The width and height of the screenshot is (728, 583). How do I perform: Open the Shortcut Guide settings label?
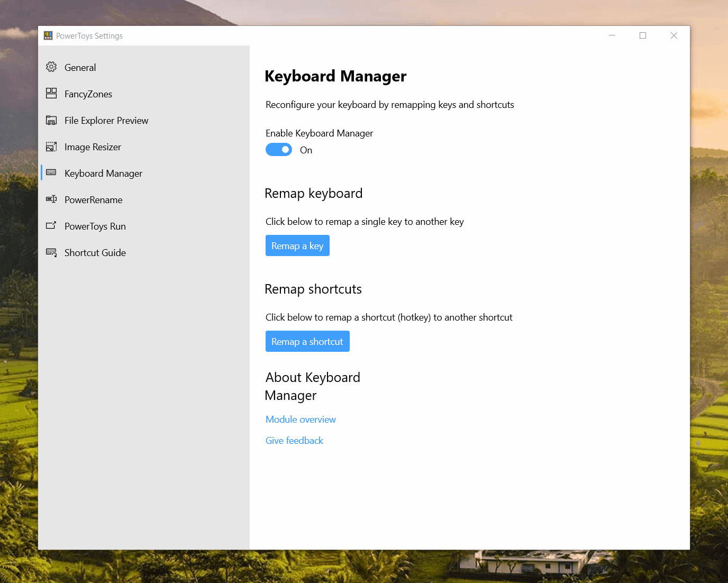pyautogui.click(x=95, y=253)
